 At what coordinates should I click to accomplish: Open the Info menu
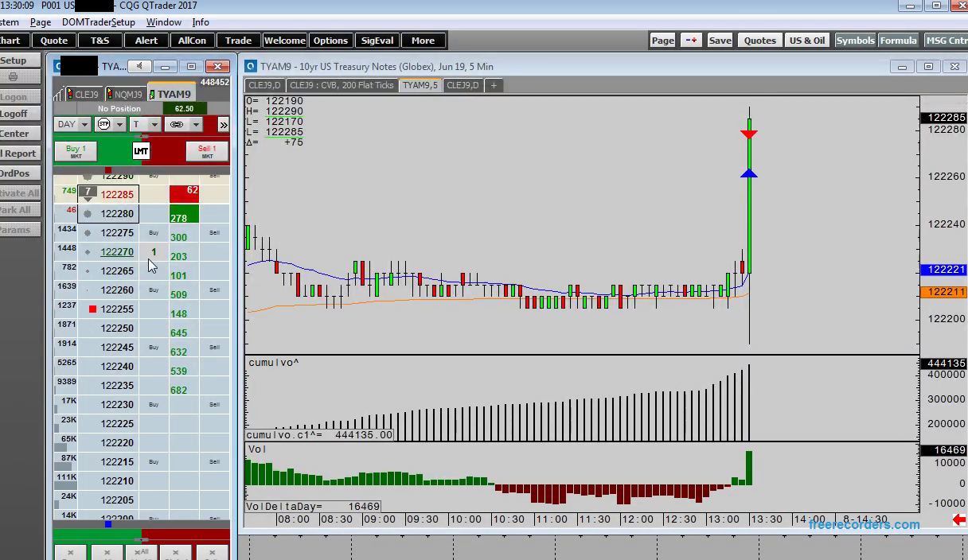click(x=201, y=22)
